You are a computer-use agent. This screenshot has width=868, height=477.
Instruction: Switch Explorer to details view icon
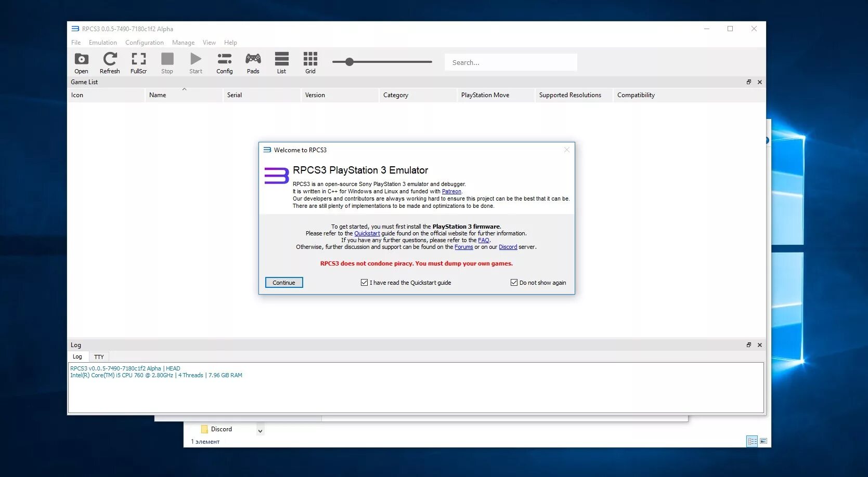click(x=752, y=441)
